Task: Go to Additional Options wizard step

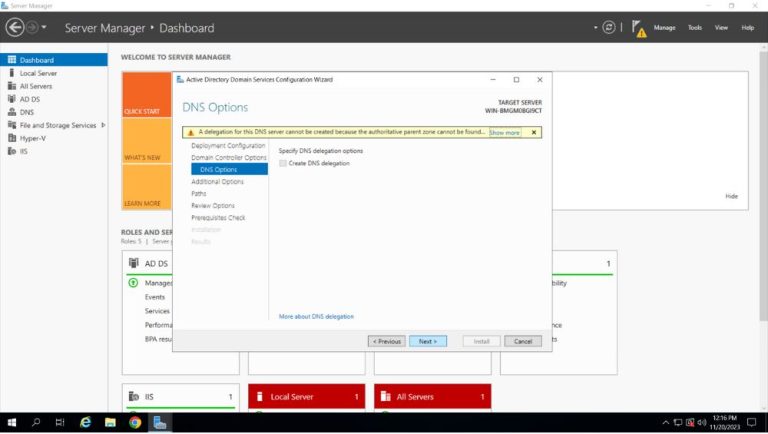Action: coord(217,181)
